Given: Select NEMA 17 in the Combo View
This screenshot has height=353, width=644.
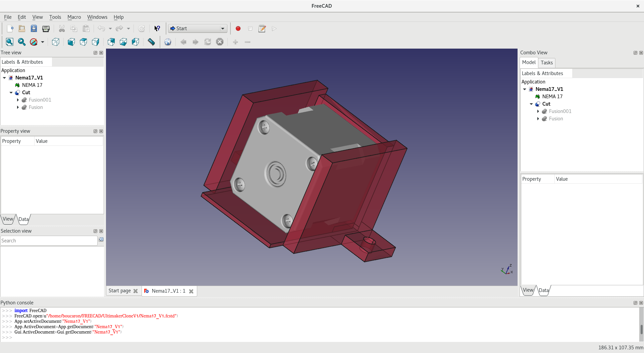Looking at the screenshot, I should pos(552,97).
